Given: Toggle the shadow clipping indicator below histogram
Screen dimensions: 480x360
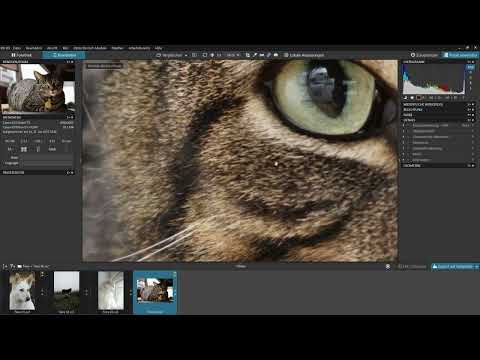Looking at the screenshot, I should pos(406,98).
